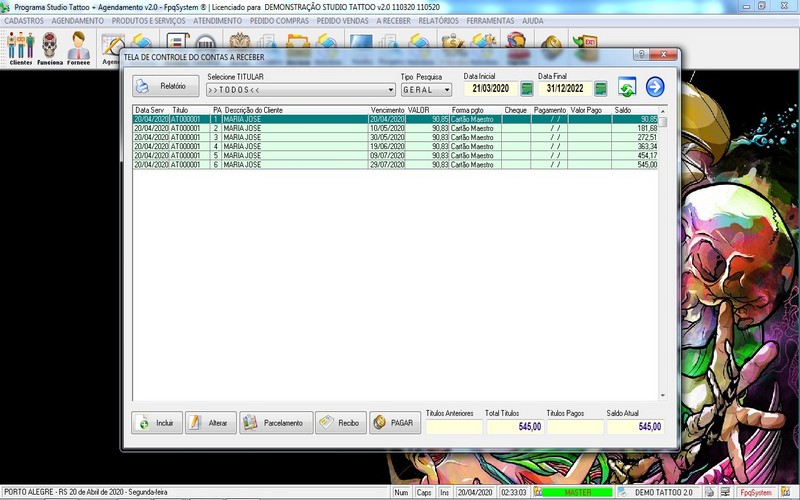Select highlighted row with saldo 90,85
The image size is (800, 500).
coord(395,119)
